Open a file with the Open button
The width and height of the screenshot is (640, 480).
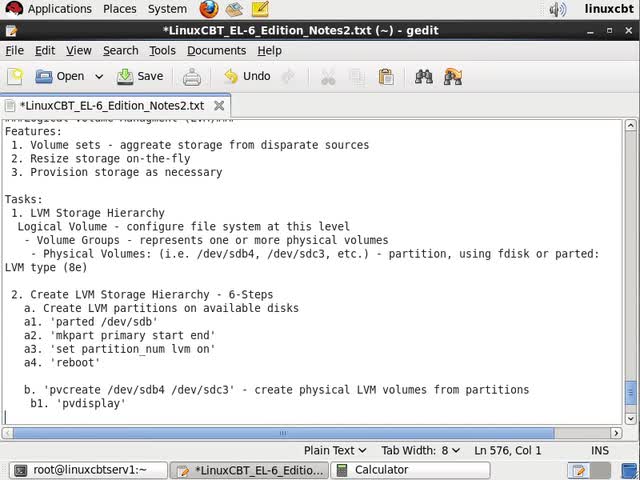coord(60,76)
